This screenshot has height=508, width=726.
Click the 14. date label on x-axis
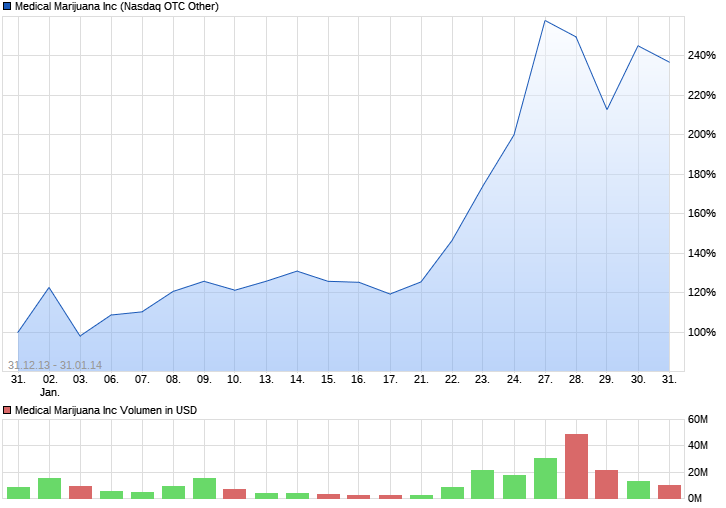297,379
